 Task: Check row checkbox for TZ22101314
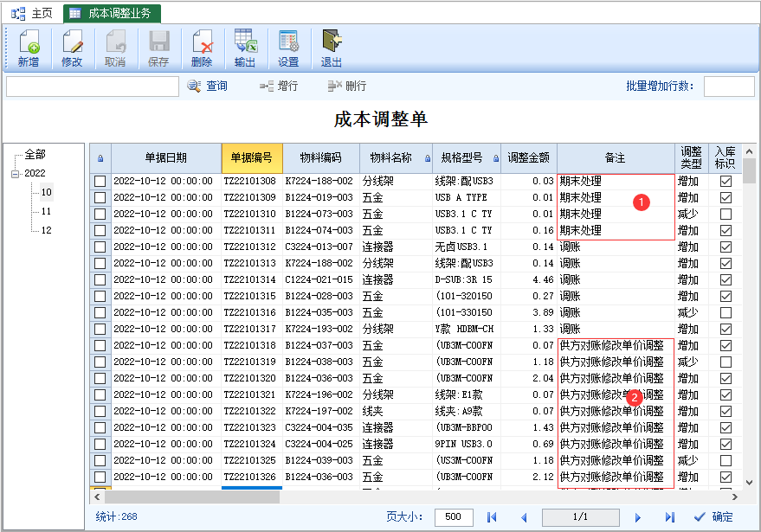100,279
